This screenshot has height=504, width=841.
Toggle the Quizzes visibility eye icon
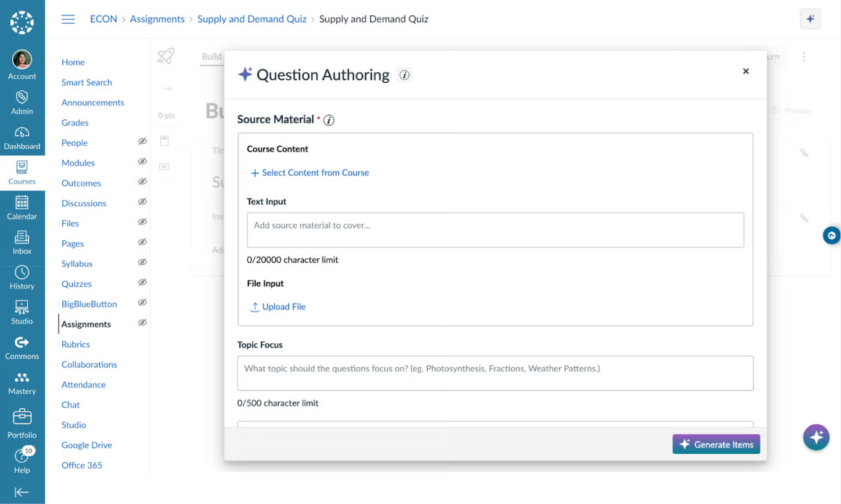(142, 282)
